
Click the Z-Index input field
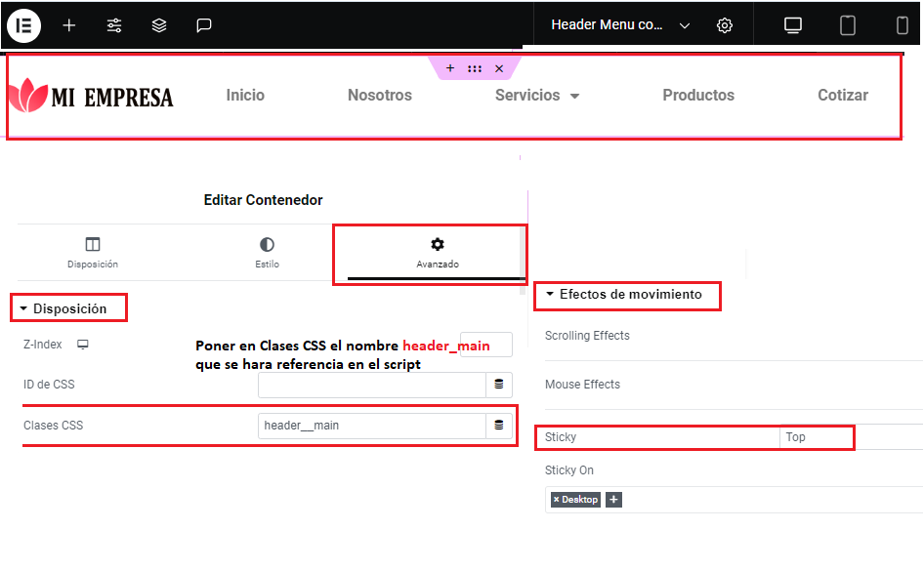coord(486,345)
